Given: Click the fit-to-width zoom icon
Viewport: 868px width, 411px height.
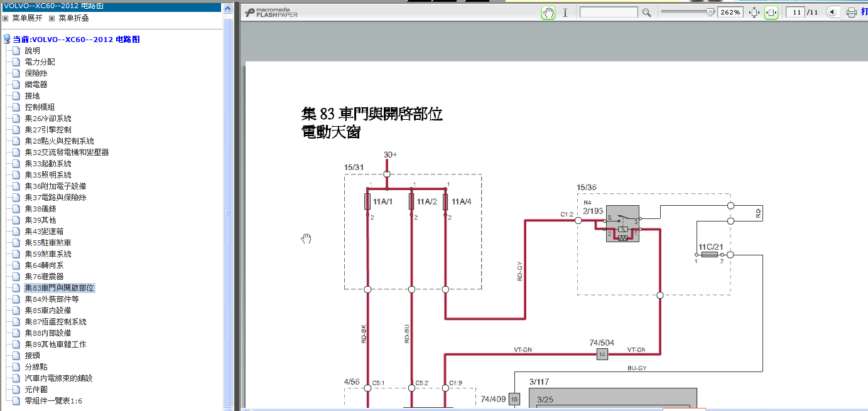Looking at the screenshot, I should click(x=771, y=13).
